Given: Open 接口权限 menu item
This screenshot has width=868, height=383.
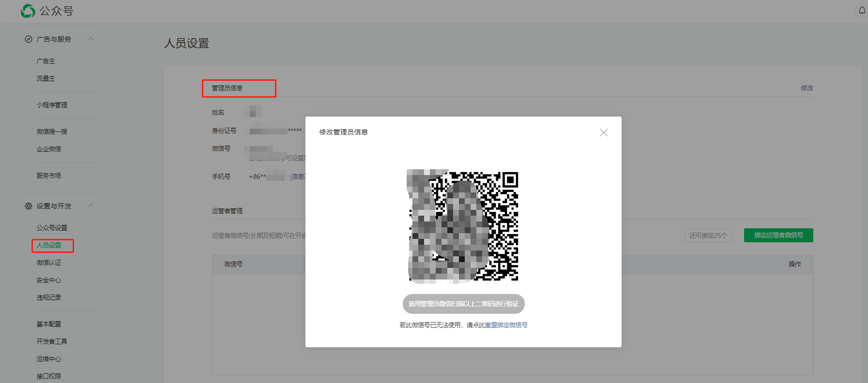Looking at the screenshot, I should [49, 376].
